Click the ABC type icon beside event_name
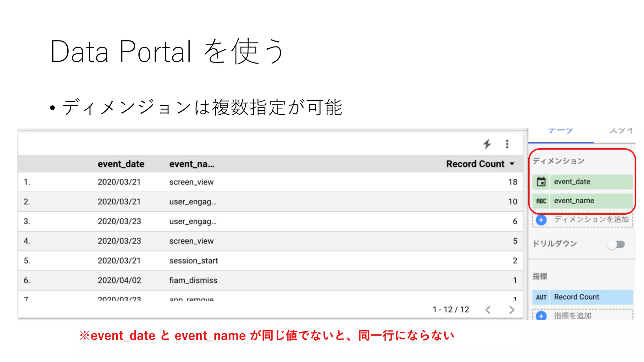Image resolution: width=644 pixels, height=362 pixels. (541, 201)
